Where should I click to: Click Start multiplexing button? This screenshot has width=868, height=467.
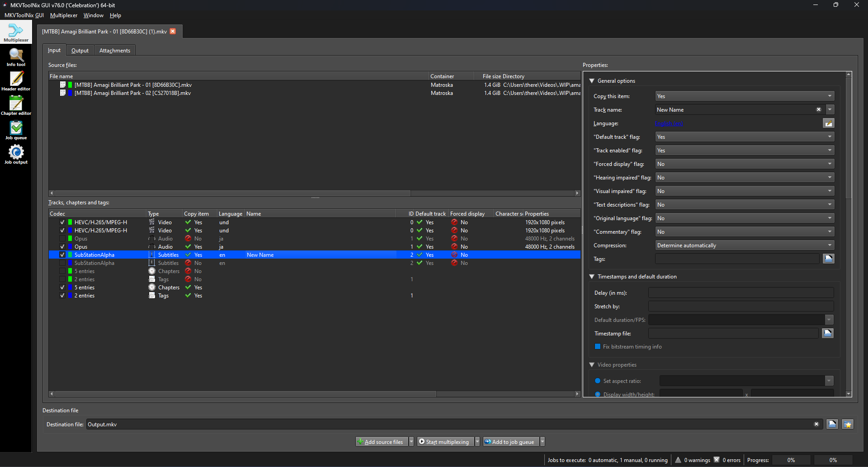(x=446, y=442)
